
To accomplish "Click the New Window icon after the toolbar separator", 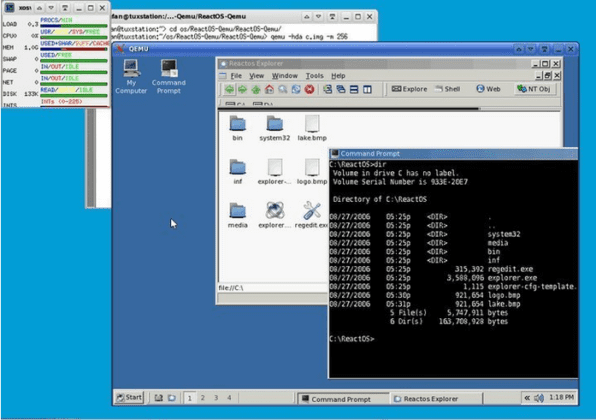I will click(327, 89).
